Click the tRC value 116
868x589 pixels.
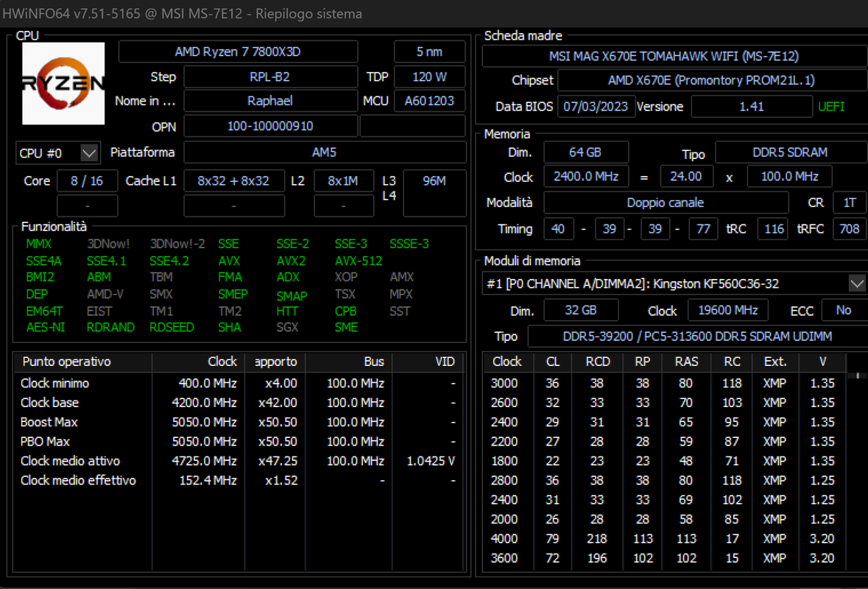774,229
